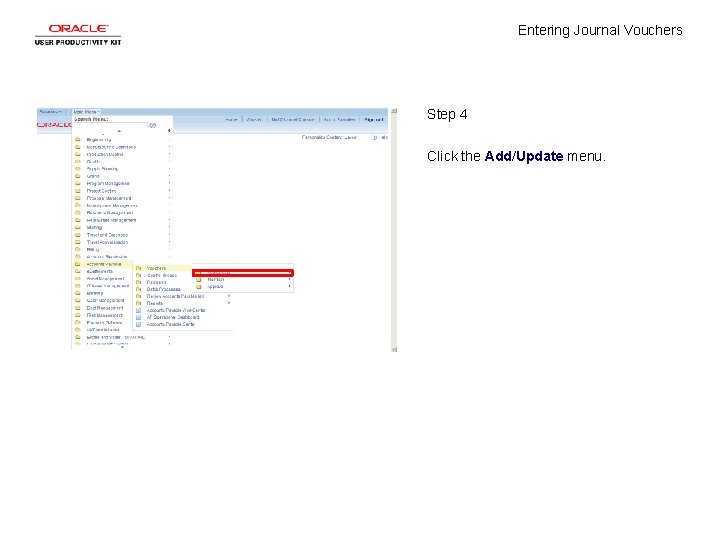Open the VAT and Intrastat menu item

pos(103,330)
